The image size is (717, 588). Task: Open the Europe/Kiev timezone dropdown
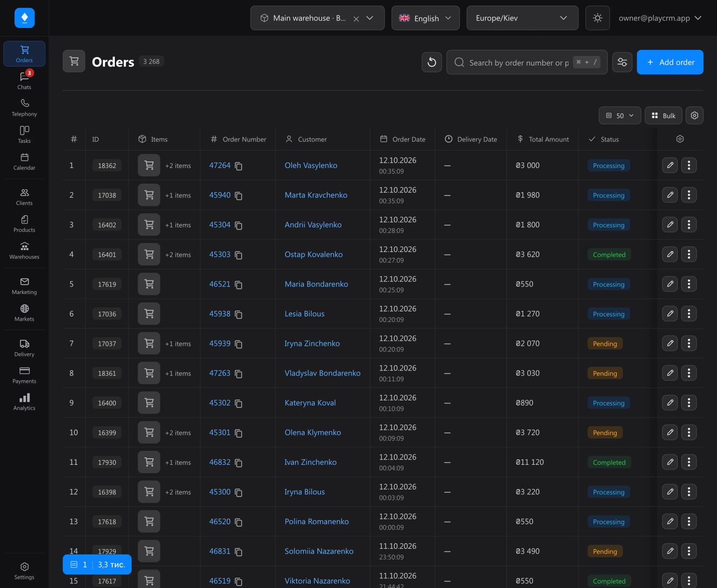(x=522, y=18)
